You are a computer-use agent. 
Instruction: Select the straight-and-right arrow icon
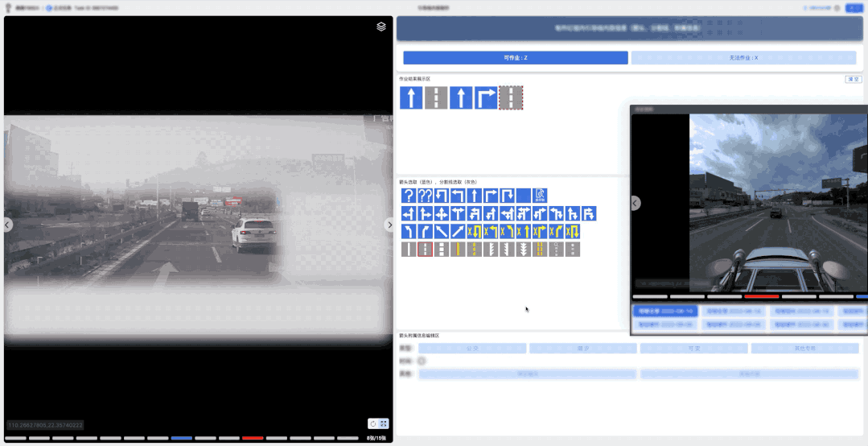(425, 213)
